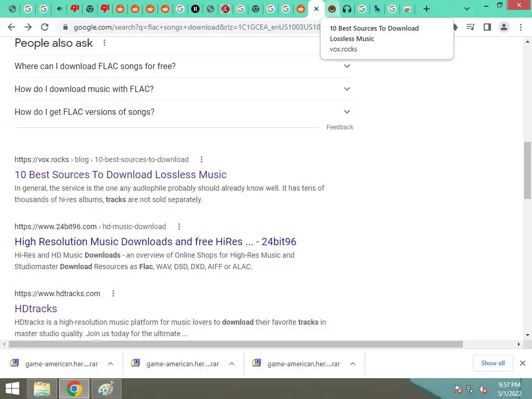Expand 'How do I get FLAC versions of songs?'

tap(184, 112)
